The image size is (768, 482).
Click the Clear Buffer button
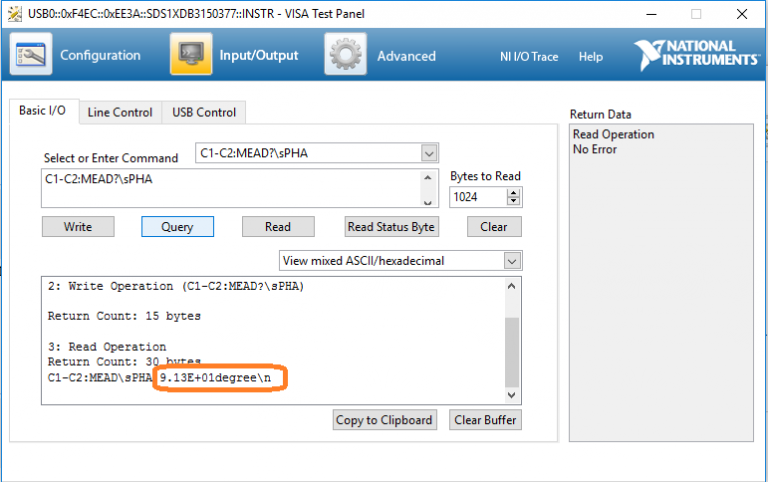[485, 420]
